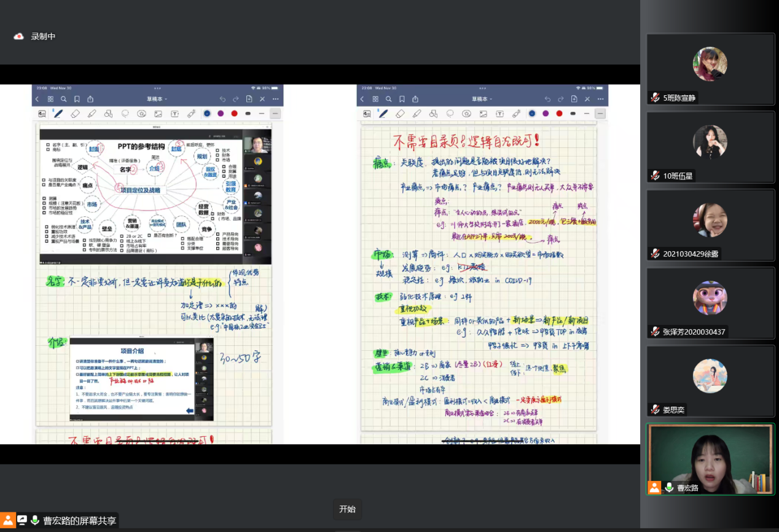Expand 草稿本 title dropdown in left notebook

point(157,99)
